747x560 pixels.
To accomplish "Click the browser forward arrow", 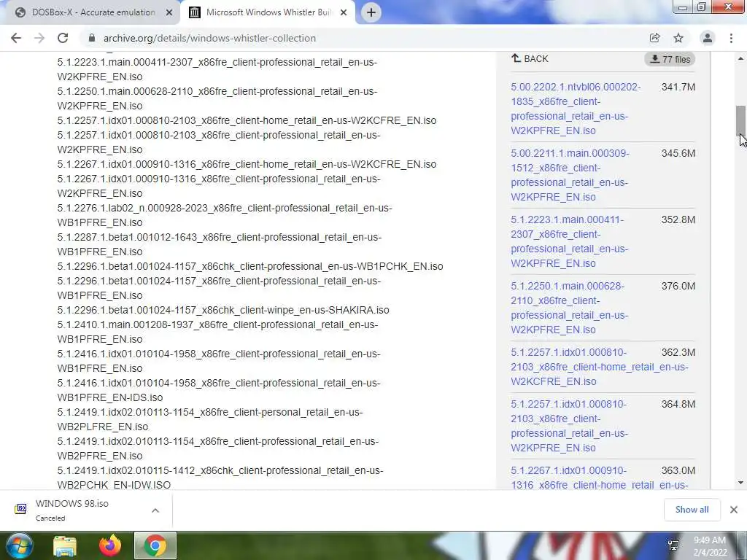I will pos(39,38).
